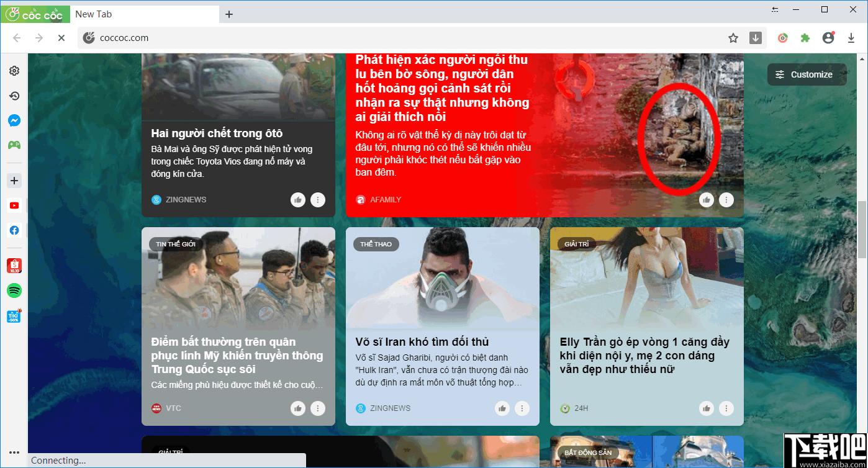Open more options on the AFAMILY article
868x468 pixels.
pyautogui.click(x=726, y=200)
